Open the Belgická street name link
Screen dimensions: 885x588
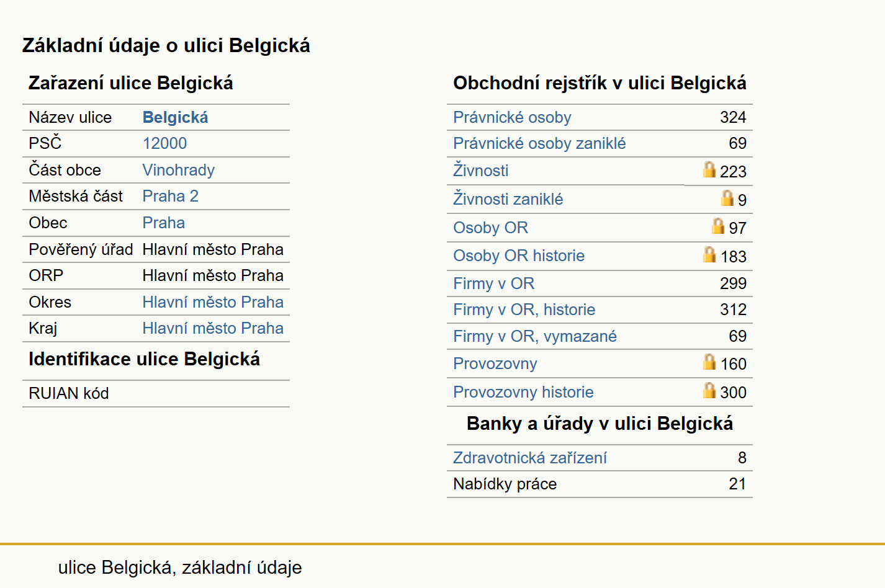[x=175, y=117]
